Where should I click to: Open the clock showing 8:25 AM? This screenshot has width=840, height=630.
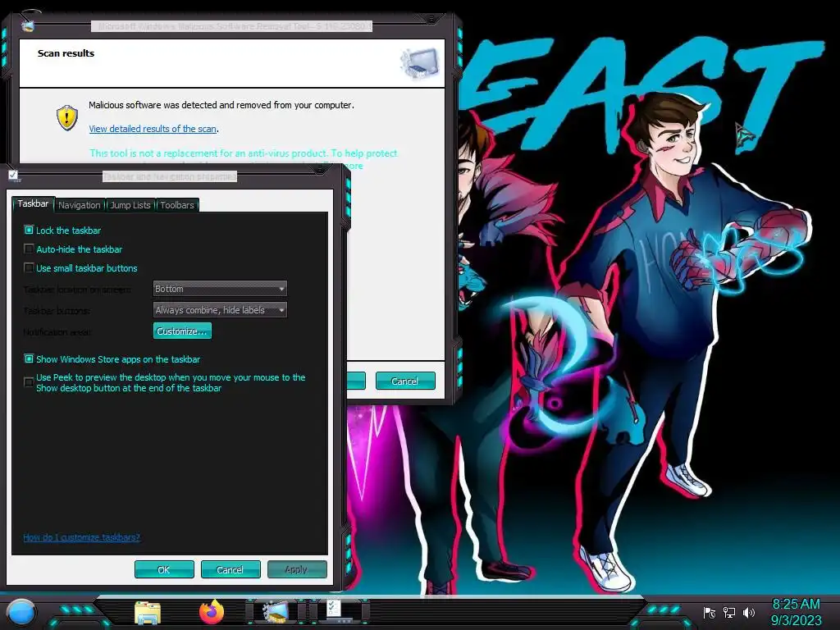point(796,605)
